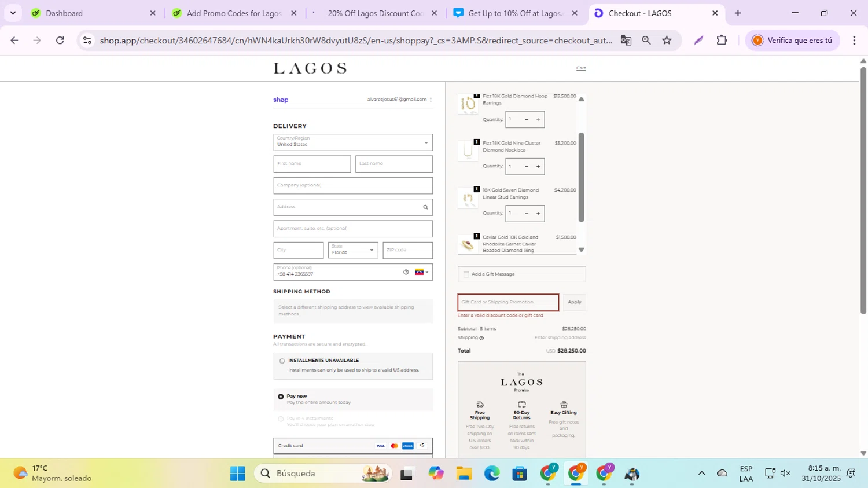
Task: Decrease quantity of Linear Stud Earrings
Action: (x=527, y=214)
